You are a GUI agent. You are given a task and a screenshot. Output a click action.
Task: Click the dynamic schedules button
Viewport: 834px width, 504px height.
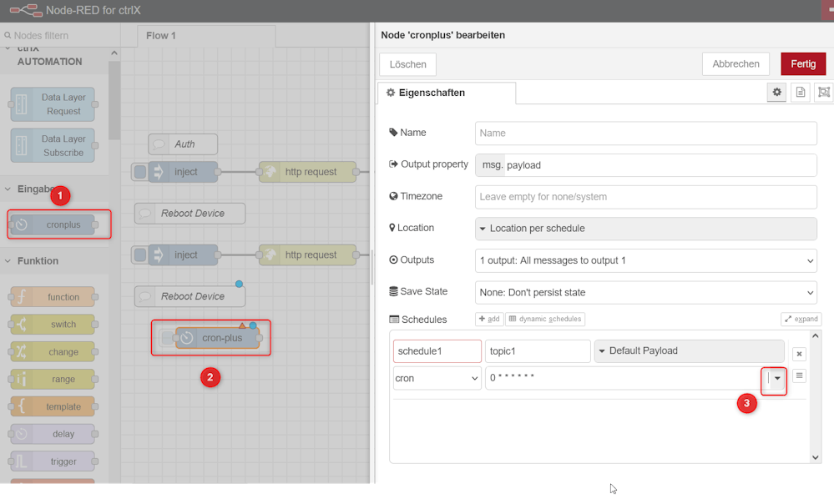point(545,319)
